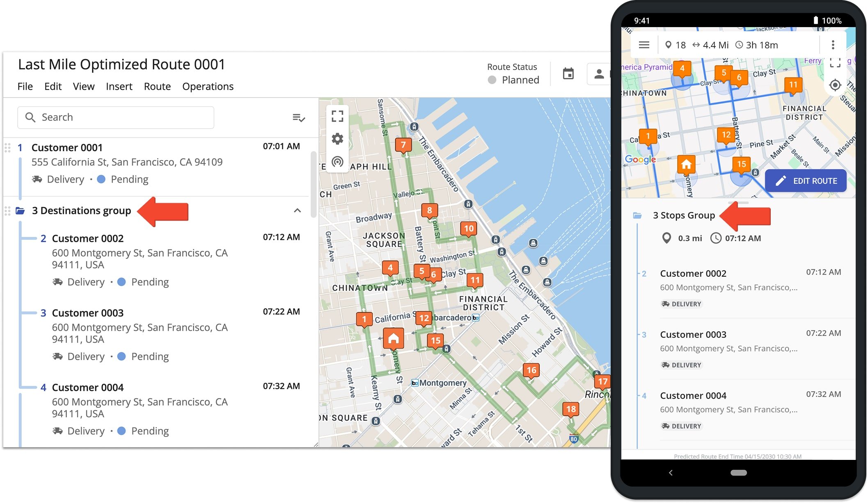Screen dimensions: 868x503
Task: Tap the home marker on the phone map
Action: click(x=686, y=165)
